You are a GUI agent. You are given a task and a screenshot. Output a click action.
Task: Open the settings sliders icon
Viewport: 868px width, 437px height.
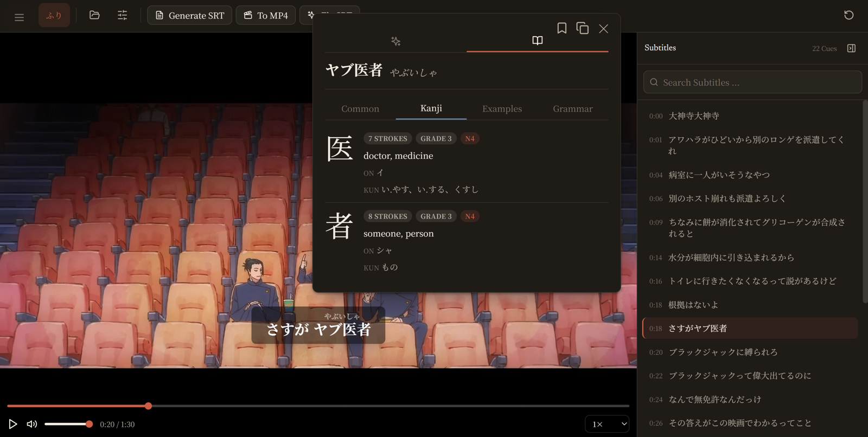click(123, 15)
